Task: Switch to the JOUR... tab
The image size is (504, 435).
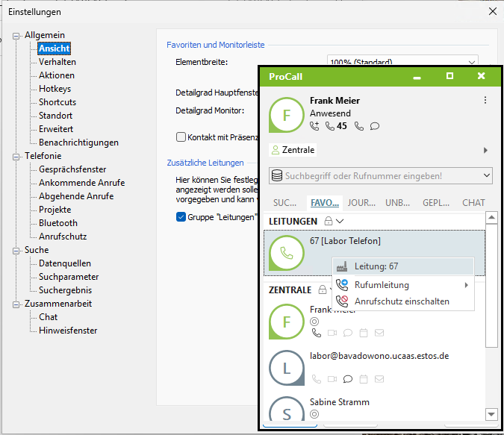Action: click(x=361, y=202)
